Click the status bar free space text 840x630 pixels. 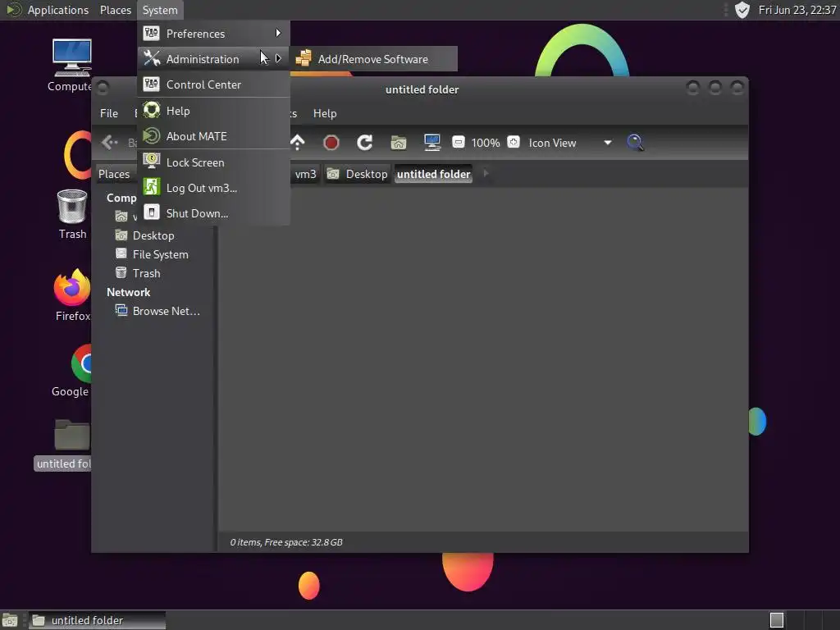[286, 542]
